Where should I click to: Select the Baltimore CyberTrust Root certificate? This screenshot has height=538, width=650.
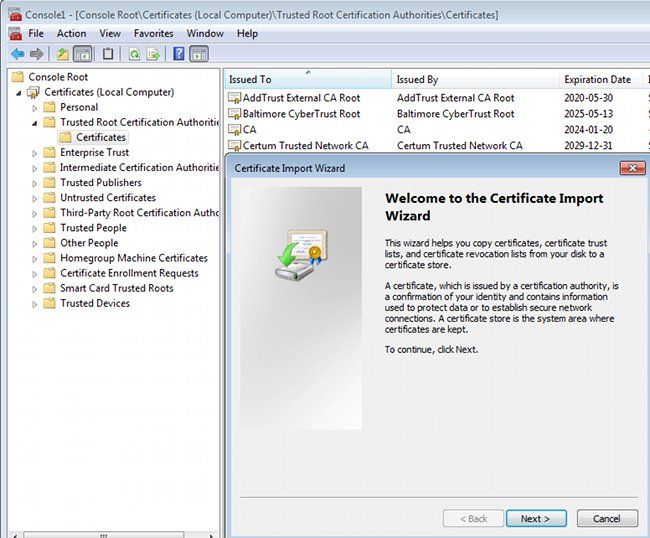[x=292, y=114]
